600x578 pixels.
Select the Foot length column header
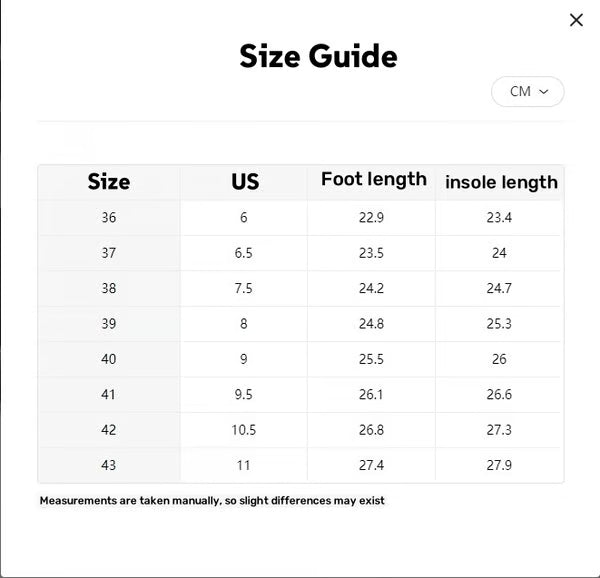(x=373, y=180)
